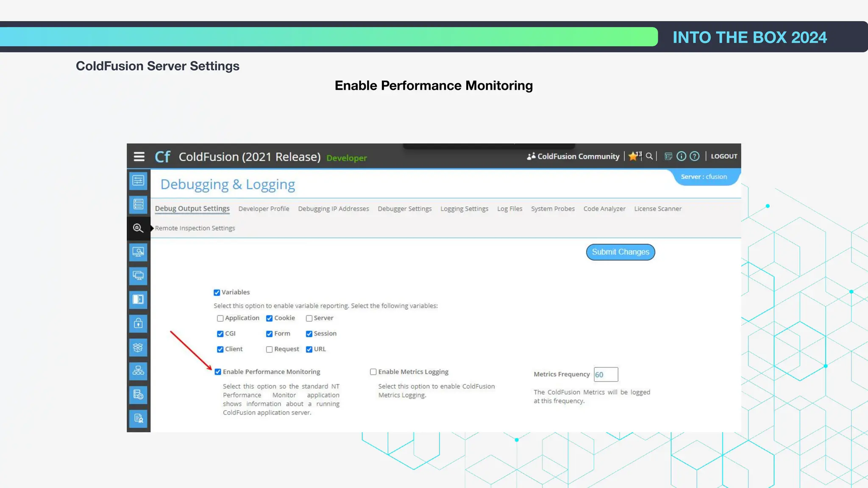Open the hamburger navigation menu
This screenshot has height=488, width=868.
pyautogui.click(x=139, y=157)
